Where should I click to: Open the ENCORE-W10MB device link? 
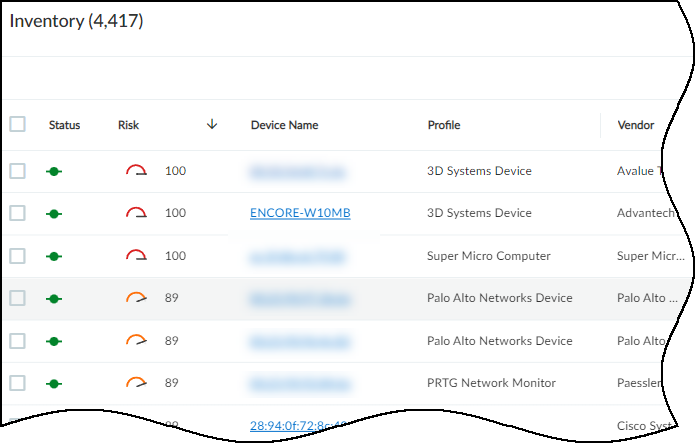(x=300, y=214)
